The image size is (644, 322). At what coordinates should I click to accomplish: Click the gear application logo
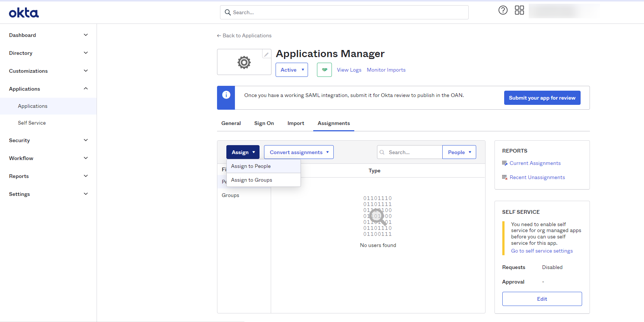(x=244, y=62)
